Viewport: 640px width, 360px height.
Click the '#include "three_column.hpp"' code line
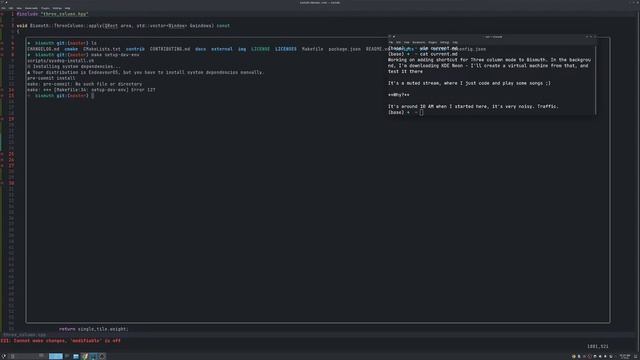(53, 14)
